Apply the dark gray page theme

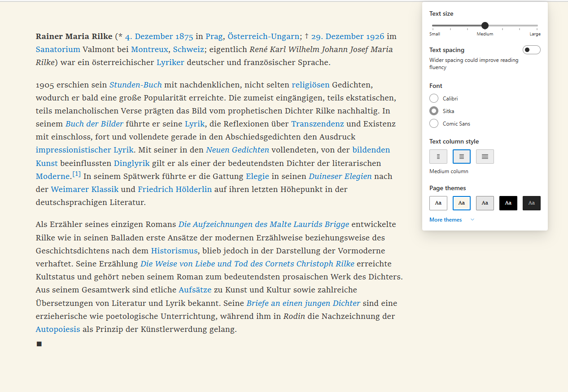(531, 203)
